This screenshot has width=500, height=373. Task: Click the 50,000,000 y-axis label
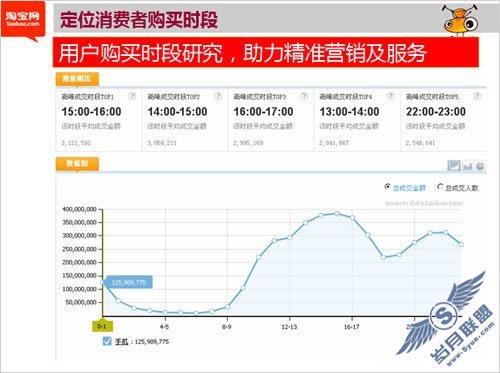[x=81, y=302]
